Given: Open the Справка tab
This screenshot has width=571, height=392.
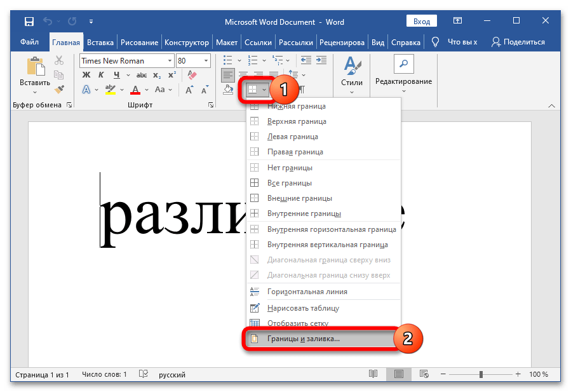Looking at the screenshot, I should (406, 43).
